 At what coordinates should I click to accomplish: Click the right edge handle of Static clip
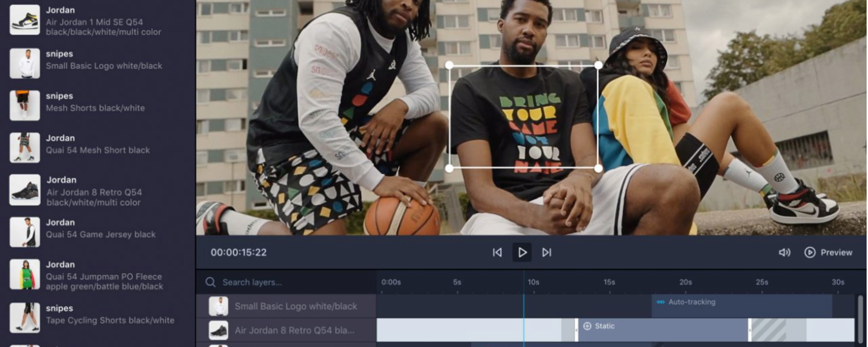(750, 330)
